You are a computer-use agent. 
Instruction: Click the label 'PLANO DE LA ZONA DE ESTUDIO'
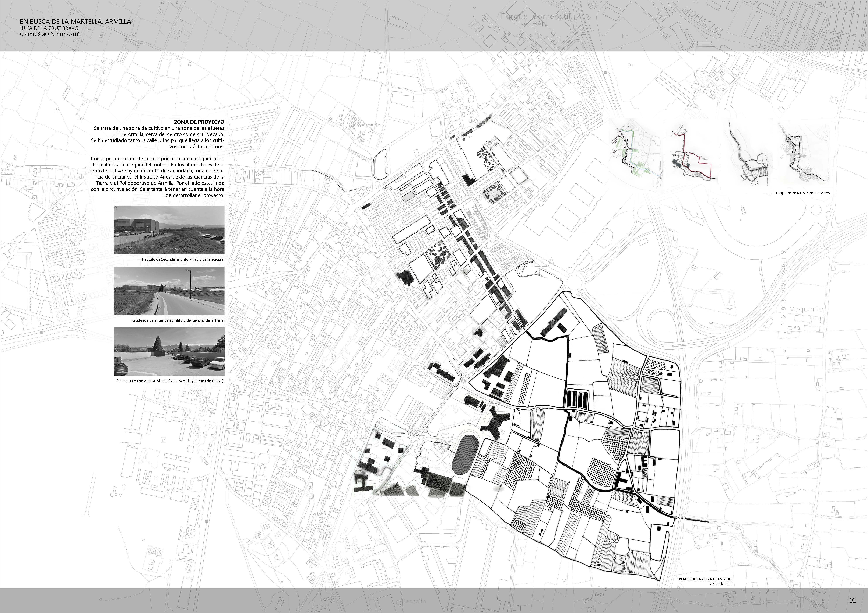[x=705, y=579]
